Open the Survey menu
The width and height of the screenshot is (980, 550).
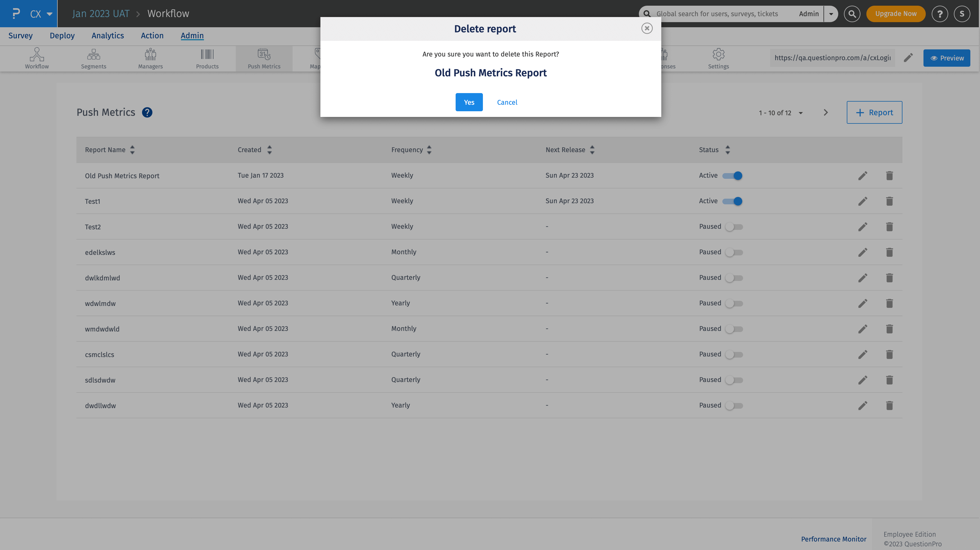(x=20, y=35)
